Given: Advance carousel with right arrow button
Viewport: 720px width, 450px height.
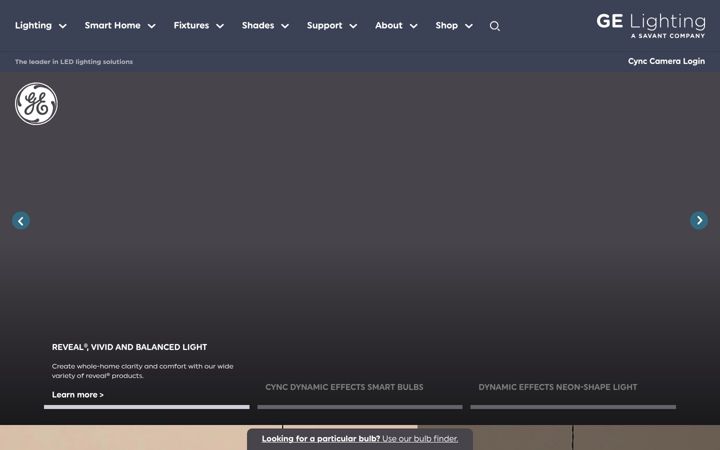Looking at the screenshot, I should [699, 221].
